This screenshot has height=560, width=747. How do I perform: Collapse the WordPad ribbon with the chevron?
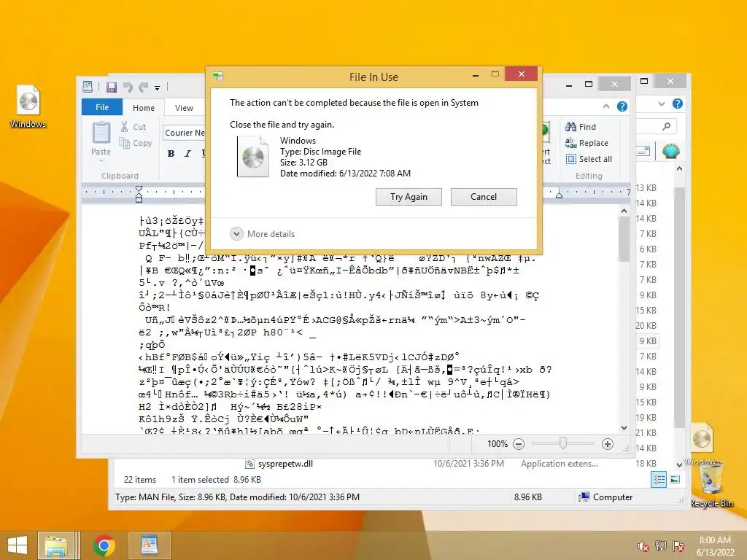(x=606, y=106)
